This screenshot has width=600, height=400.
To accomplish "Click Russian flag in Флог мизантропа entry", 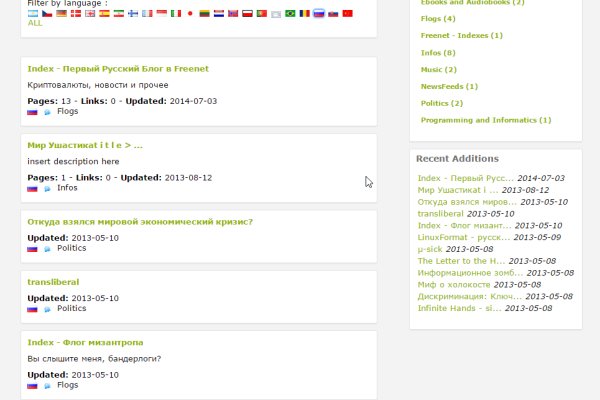I will tap(32, 386).
